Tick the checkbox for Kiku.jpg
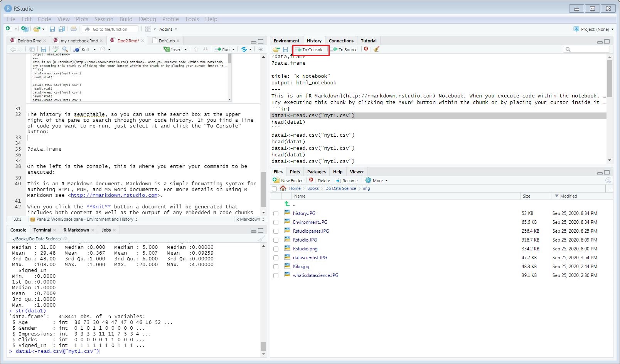 click(276, 267)
